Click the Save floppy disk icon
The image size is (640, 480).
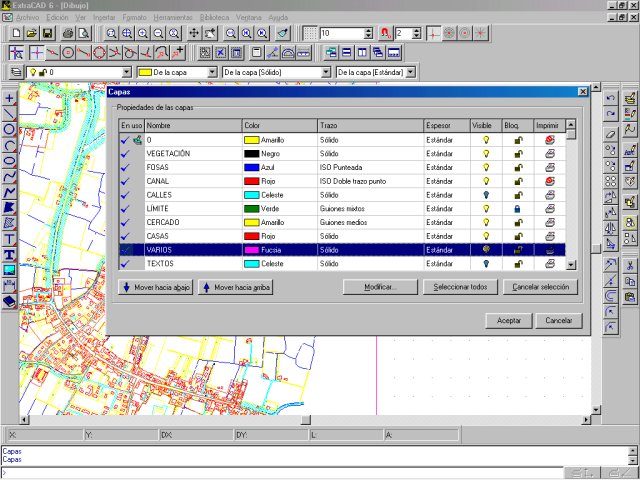(x=47, y=33)
